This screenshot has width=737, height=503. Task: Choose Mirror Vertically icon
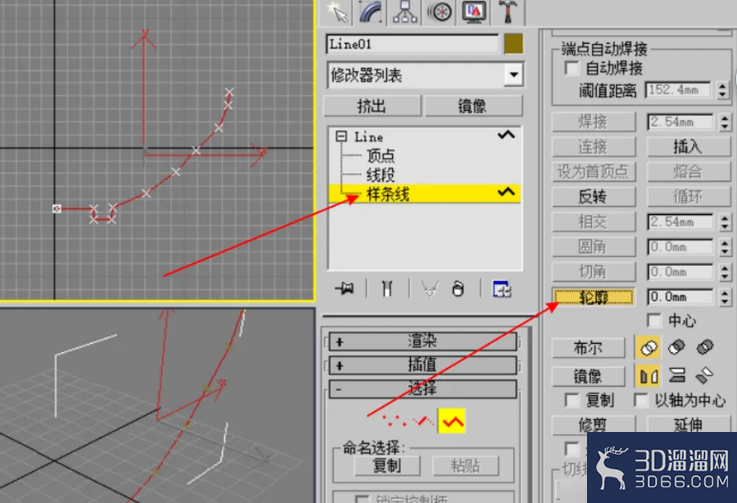click(x=677, y=376)
